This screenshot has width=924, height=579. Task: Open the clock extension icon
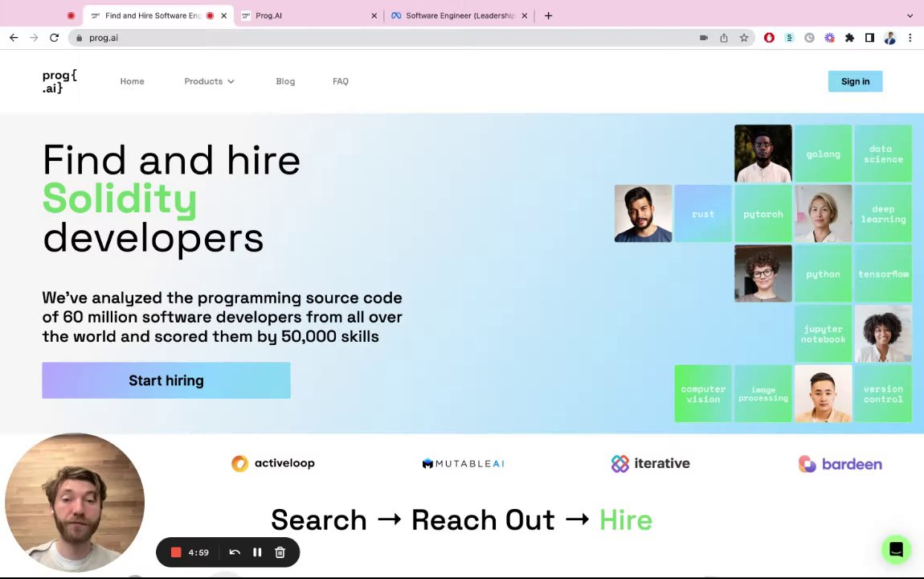coord(809,38)
